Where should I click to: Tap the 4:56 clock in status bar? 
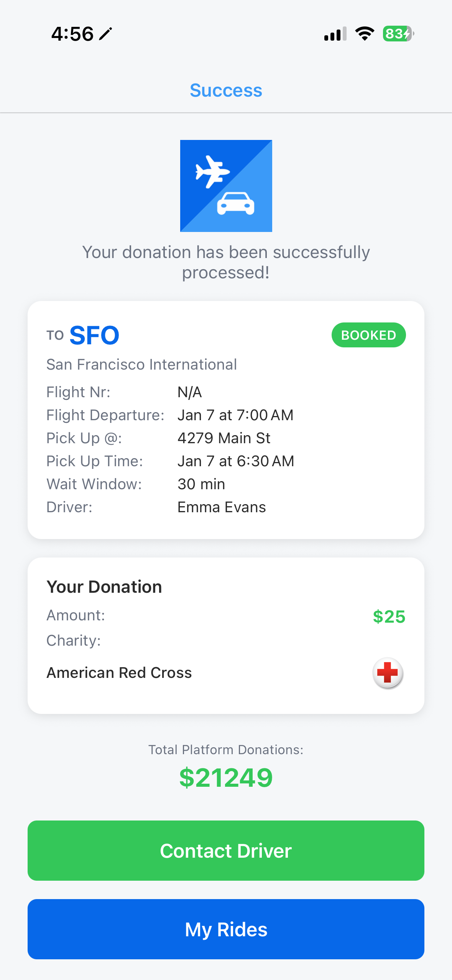[72, 34]
